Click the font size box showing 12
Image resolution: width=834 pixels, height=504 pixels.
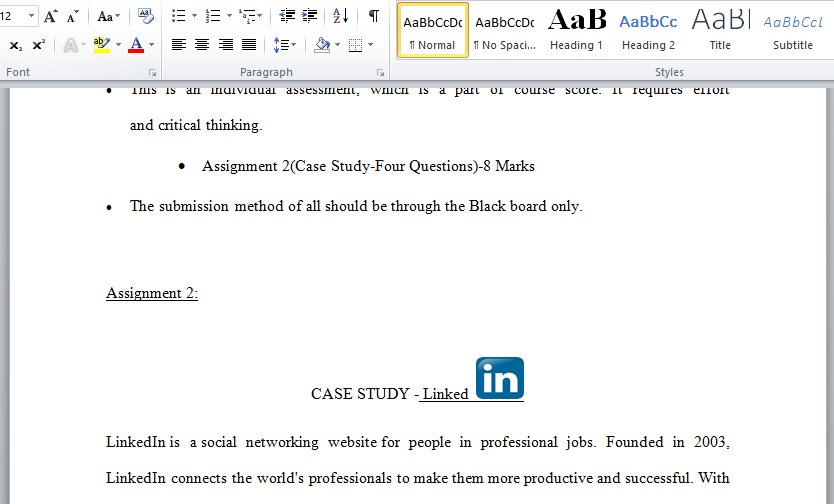tap(11, 16)
